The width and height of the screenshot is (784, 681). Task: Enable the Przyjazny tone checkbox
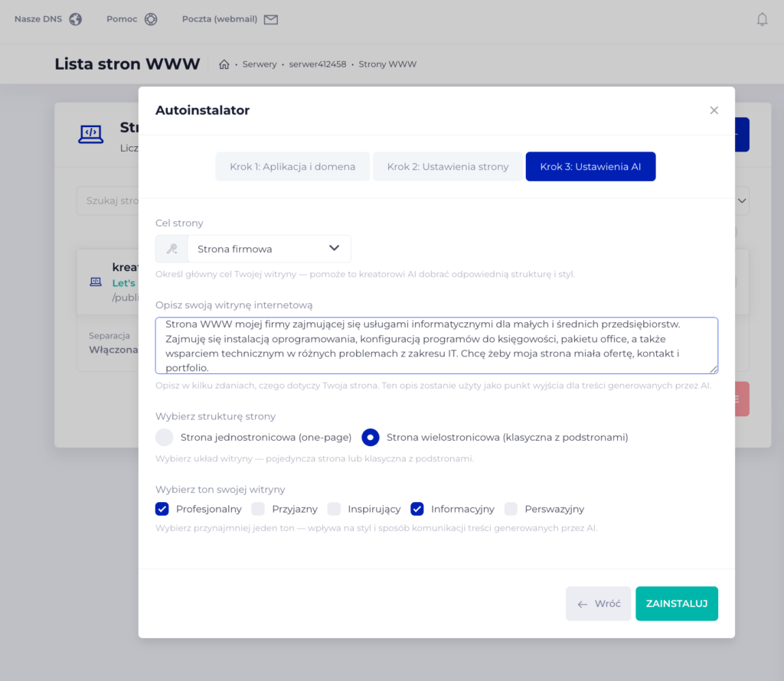point(259,509)
